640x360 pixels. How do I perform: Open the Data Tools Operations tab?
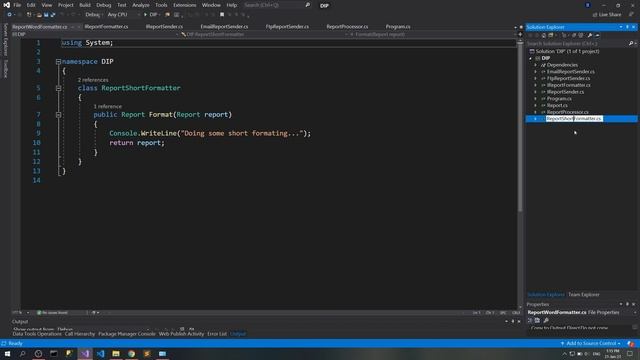(37, 334)
